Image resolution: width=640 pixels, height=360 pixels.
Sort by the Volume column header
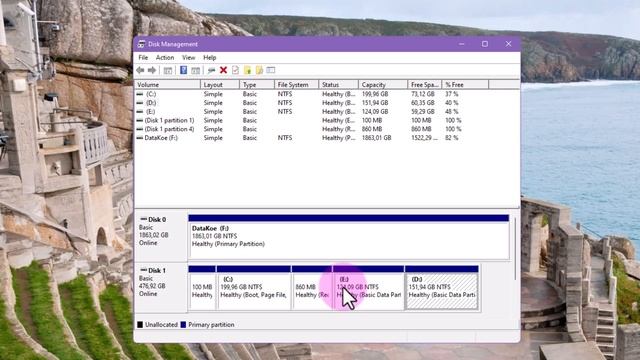pyautogui.click(x=167, y=85)
